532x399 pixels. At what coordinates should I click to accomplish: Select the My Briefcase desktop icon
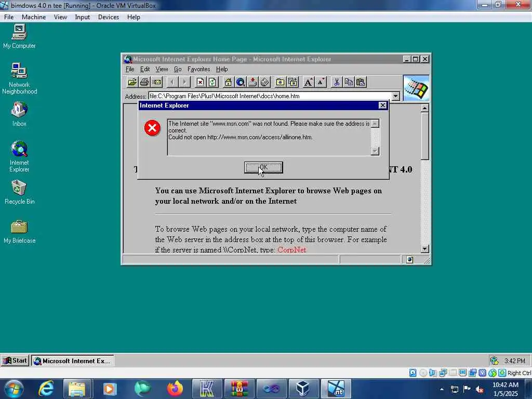coord(19,232)
